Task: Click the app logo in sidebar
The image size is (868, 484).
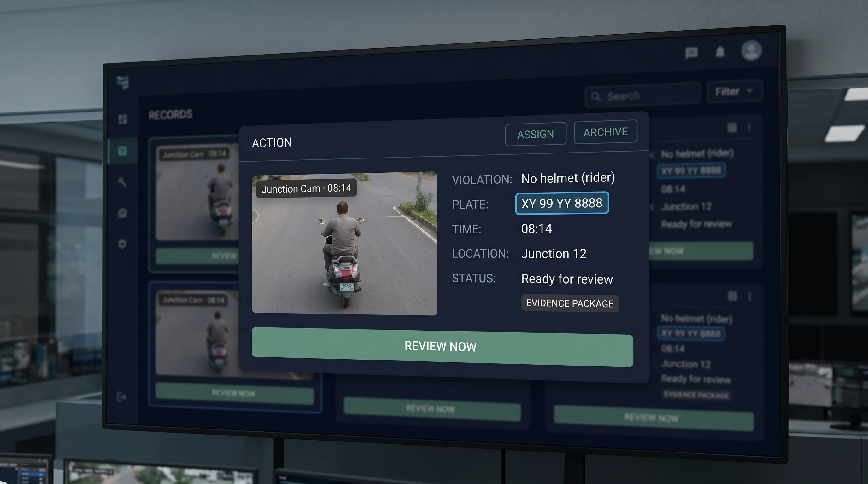Action: coord(123,82)
